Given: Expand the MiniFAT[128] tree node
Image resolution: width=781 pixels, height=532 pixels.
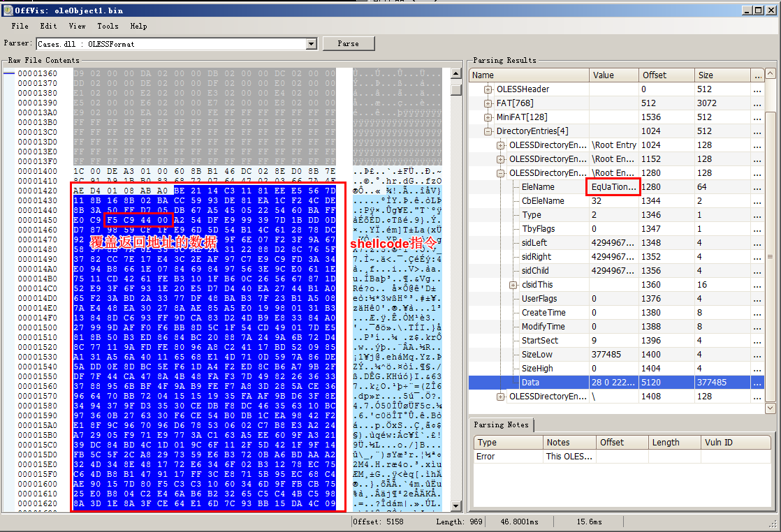Looking at the screenshot, I should coord(488,117).
